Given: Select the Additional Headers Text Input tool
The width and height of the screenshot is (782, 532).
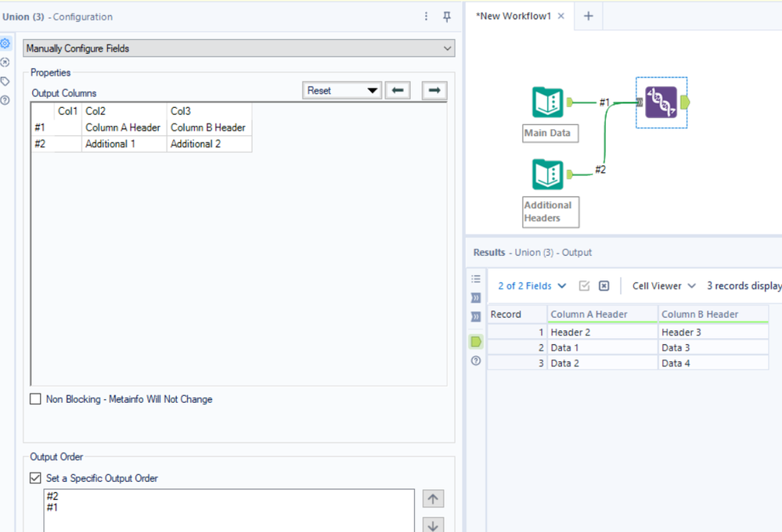Looking at the screenshot, I should coord(548,174).
